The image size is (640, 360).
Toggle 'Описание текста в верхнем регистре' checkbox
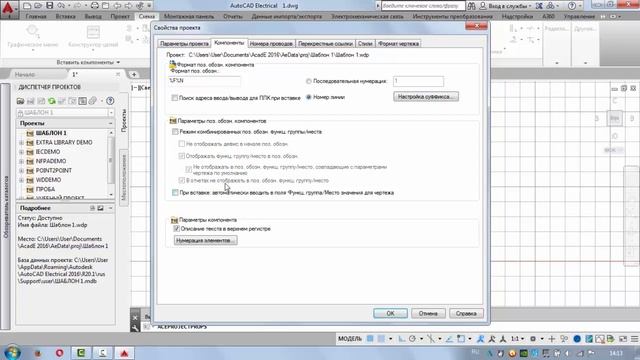(176, 229)
